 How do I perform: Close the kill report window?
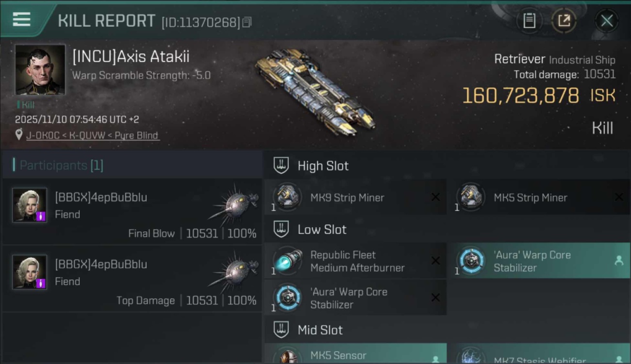[607, 20]
